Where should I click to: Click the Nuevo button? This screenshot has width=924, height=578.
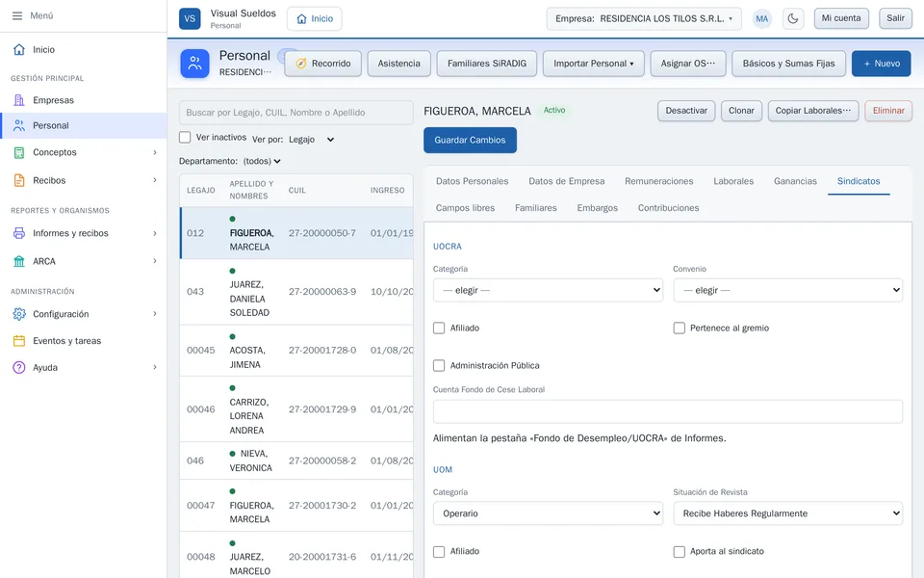881,64
